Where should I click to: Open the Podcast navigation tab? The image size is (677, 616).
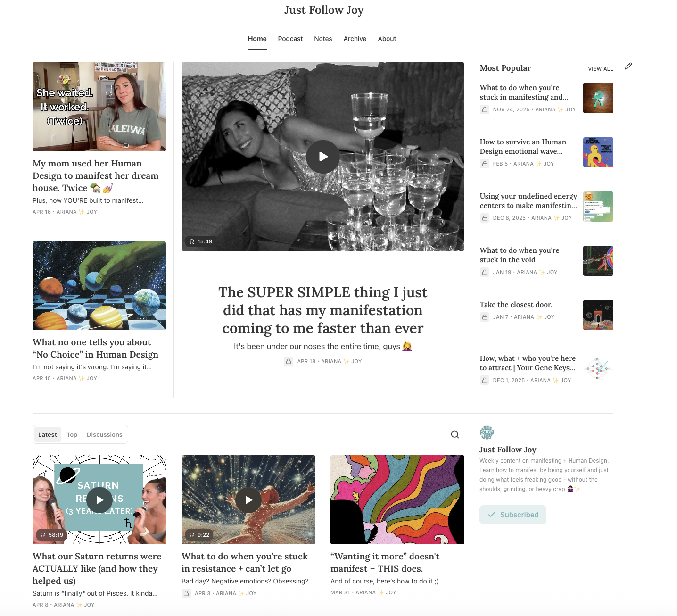tap(290, 39)
